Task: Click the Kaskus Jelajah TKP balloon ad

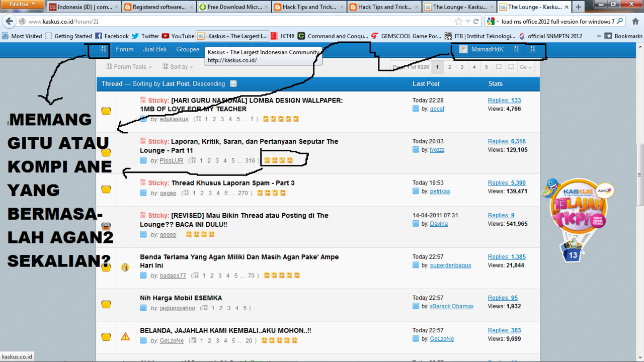Action: click(578, 219)
